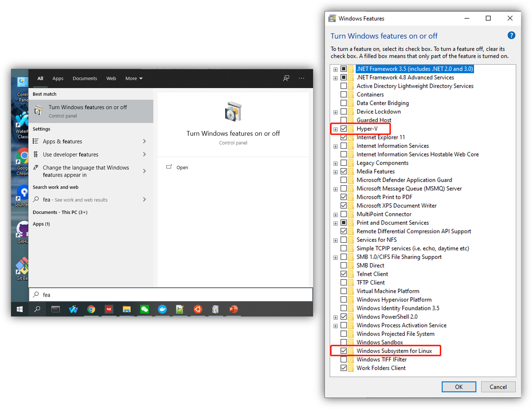Open the Apps & features arrow

(144, 141)
